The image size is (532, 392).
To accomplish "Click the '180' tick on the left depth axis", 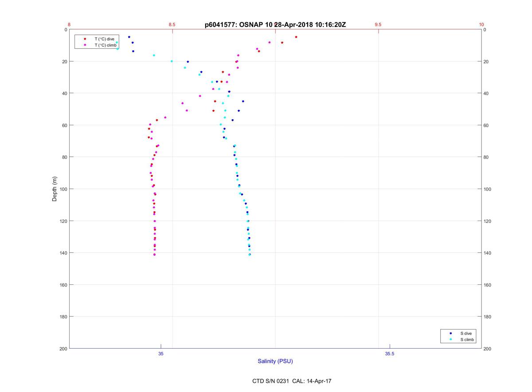I will tap(63, 317).
